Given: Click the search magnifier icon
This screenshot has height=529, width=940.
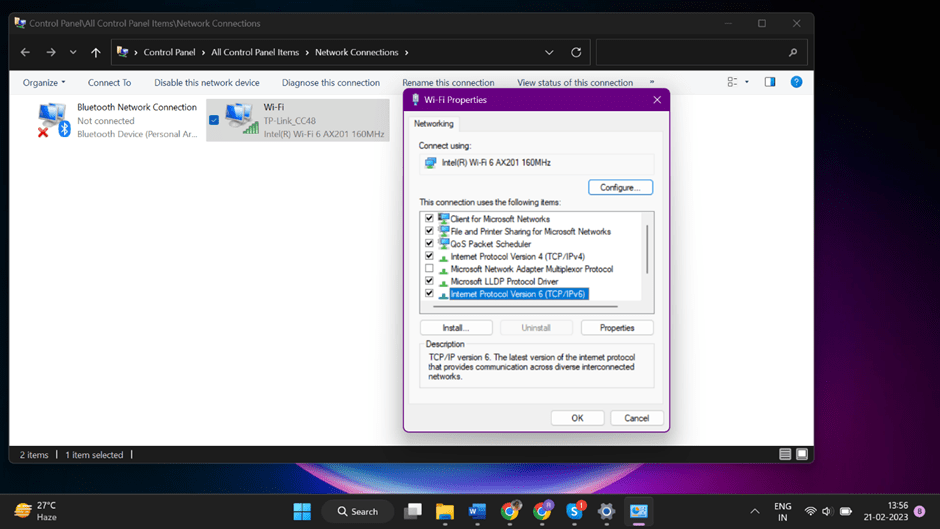Looking at the screenshot, I should (793, 52).
